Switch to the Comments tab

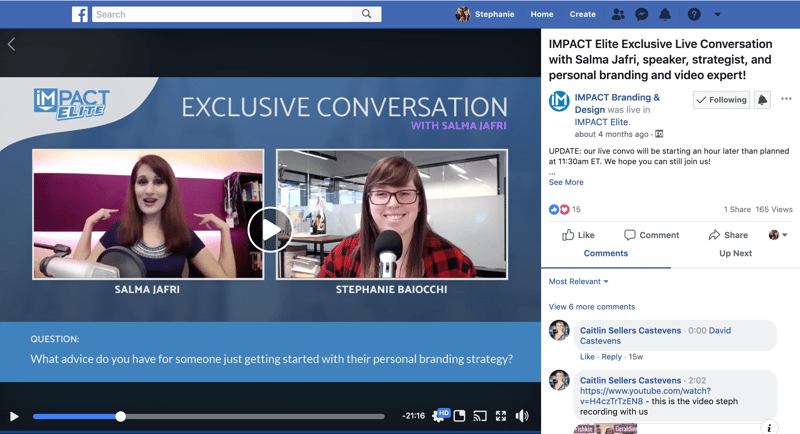pyautogui.click(x=606, y=253)
